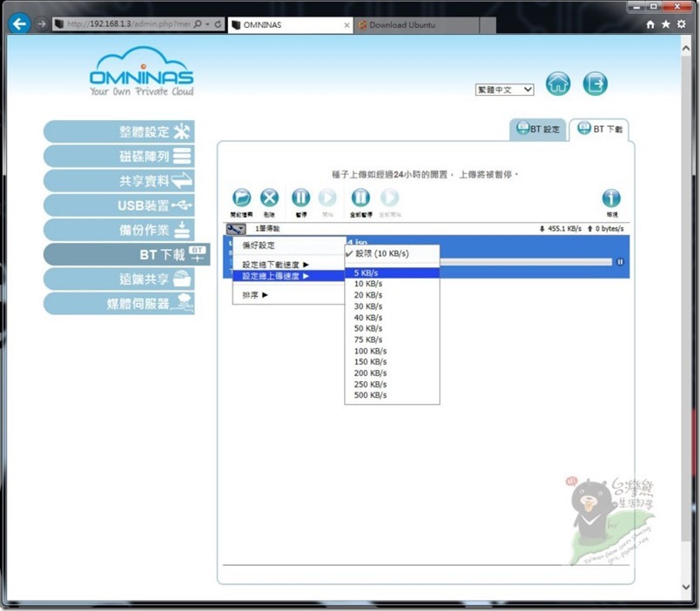Go to the OMNINAS home page icon

coord(558,84)
